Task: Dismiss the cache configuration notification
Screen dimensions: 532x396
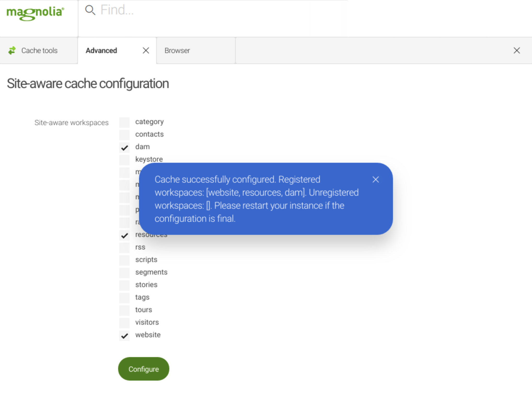Action: click(x=375, y=179)
